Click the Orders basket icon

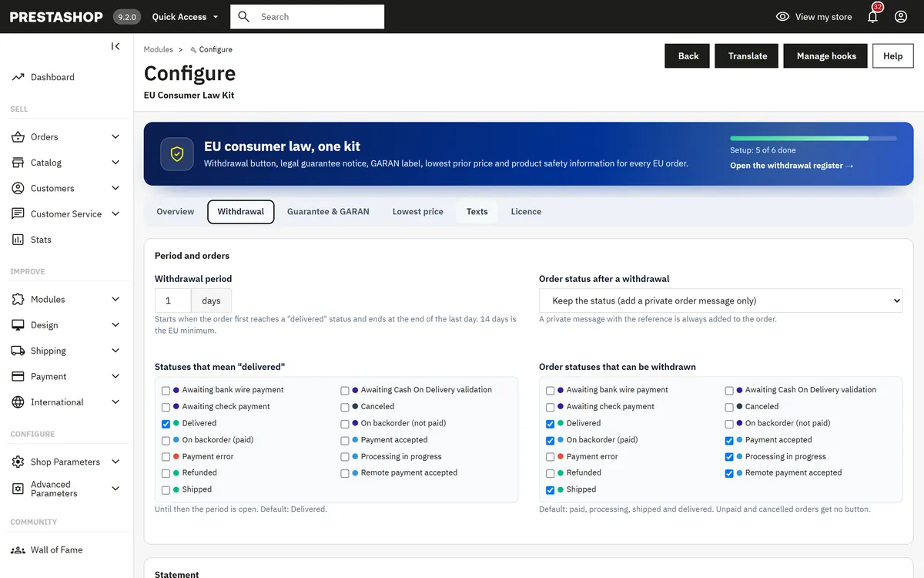click(18, 137)
